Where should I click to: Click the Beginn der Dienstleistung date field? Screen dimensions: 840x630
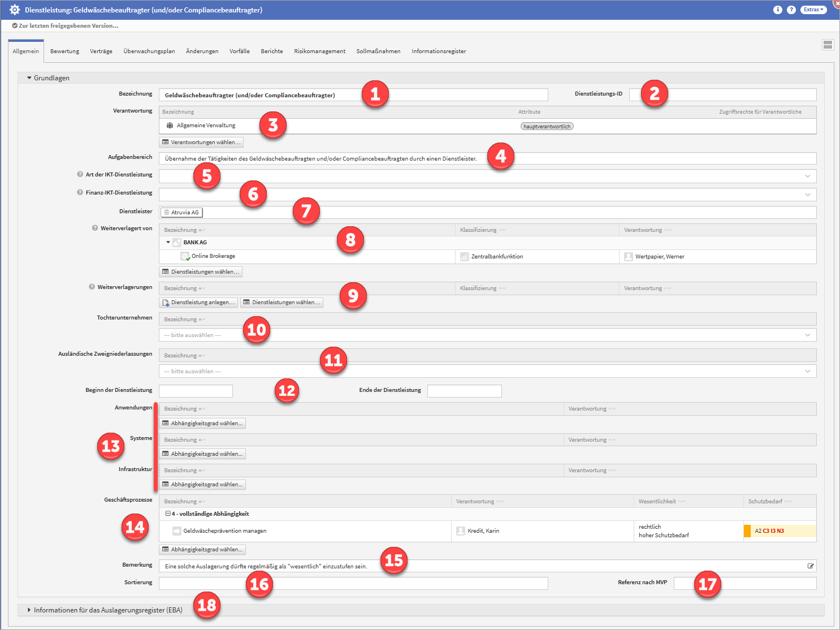click(x=196, y=391)
